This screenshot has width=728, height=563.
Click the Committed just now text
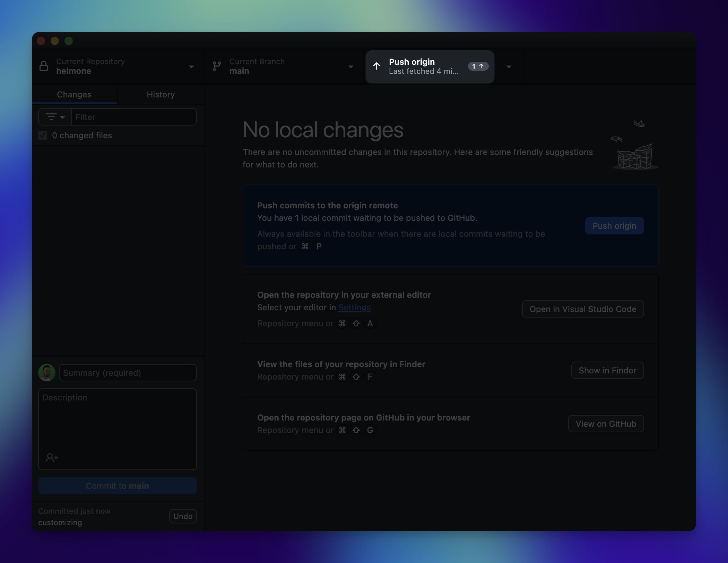point(74,511)
